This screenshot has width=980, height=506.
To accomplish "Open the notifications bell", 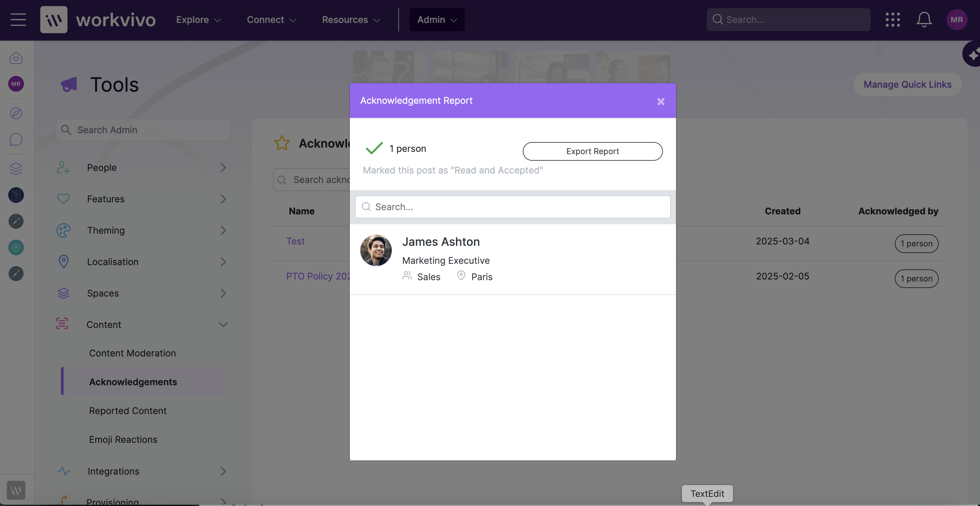I will tap(924, 19).
